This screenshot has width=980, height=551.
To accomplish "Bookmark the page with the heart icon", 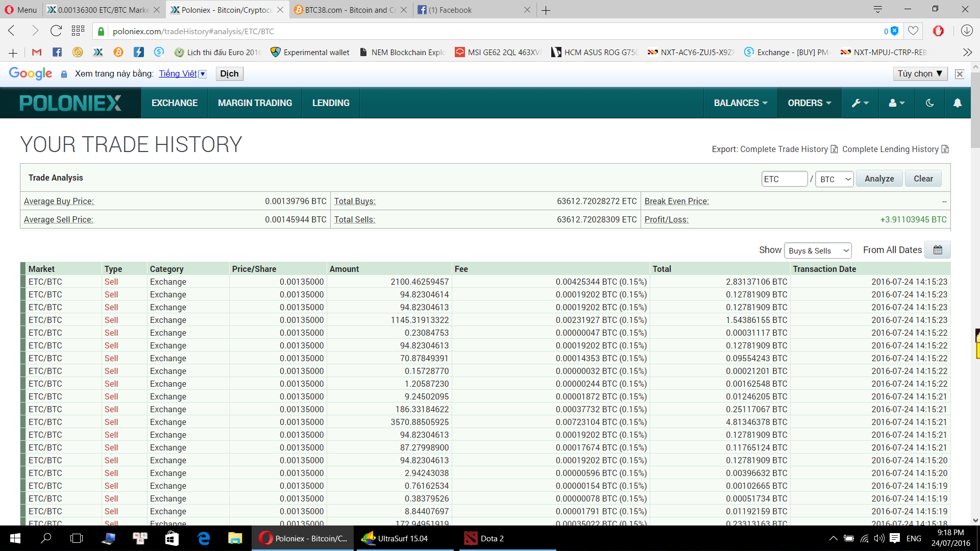I will (x=913, y=31).
